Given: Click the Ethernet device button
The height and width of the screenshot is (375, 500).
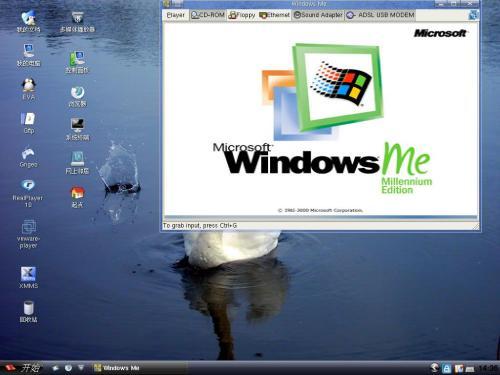Looking at the screenshot, I should click(x=274, y=15).
